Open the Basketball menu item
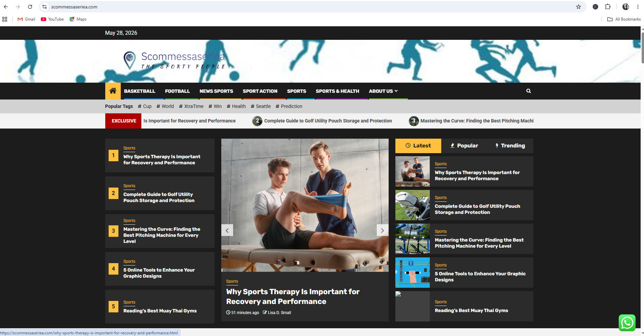The width and height of the screenshot is (644, 336). (140, 91)
